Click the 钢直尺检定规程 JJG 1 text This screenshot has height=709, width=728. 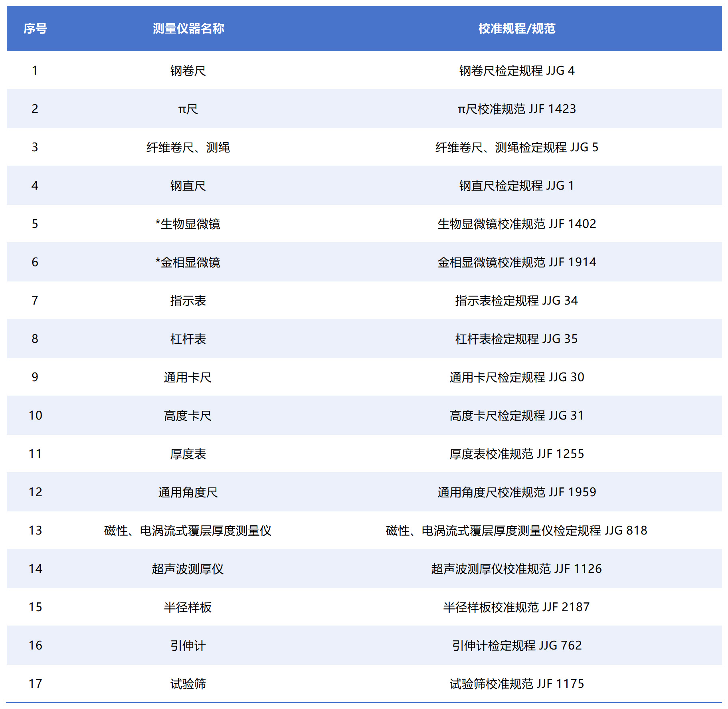[517, 185]
